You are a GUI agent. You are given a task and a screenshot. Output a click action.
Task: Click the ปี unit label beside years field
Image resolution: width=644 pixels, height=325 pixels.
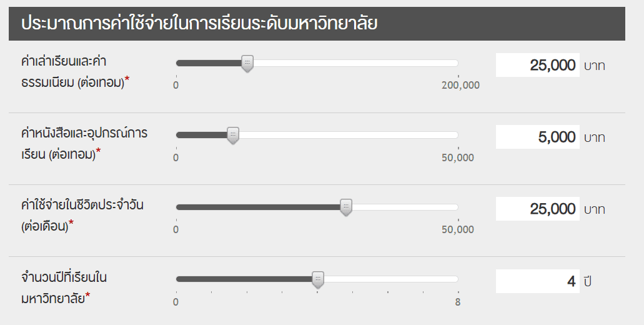[587, 282]
